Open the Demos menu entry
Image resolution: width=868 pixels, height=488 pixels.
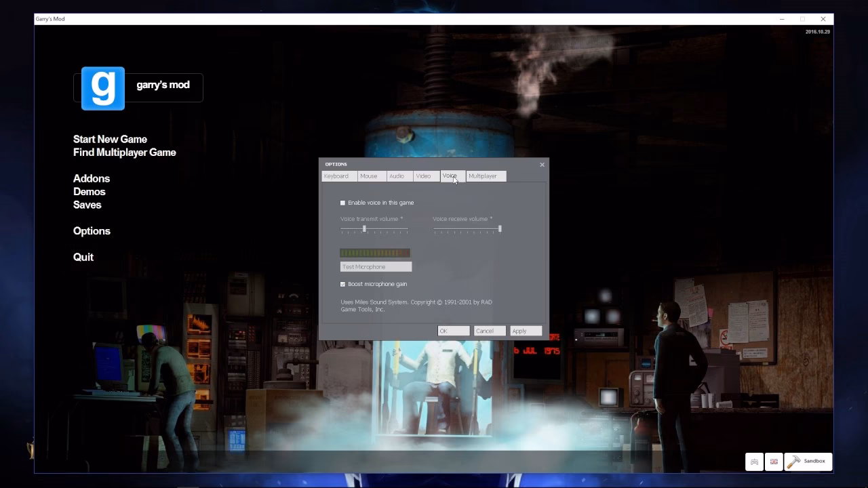point(90,192)
